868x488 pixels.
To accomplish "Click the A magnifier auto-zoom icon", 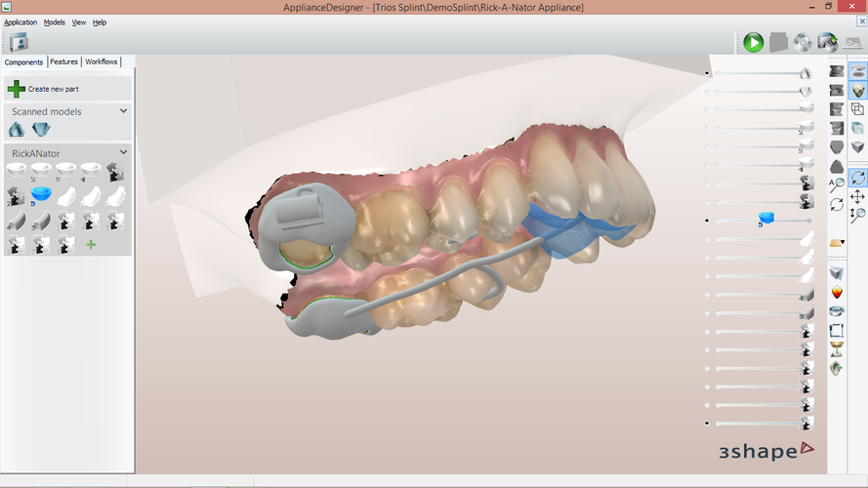I will pos(837,184).
